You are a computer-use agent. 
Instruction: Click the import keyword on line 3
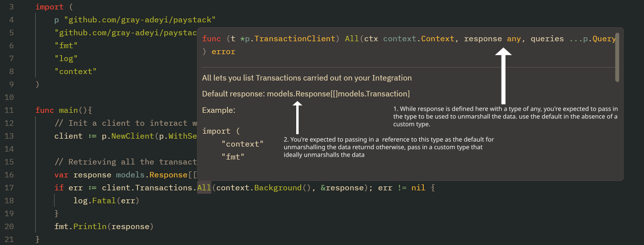[x=50, y=7]
